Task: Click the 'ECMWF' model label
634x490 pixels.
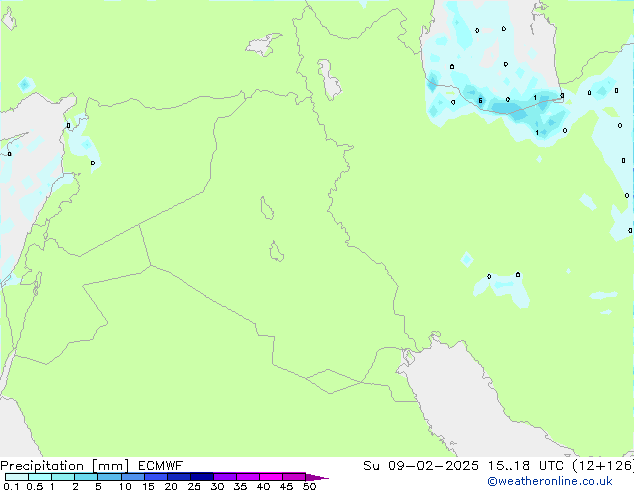Action: coord(160,466)
